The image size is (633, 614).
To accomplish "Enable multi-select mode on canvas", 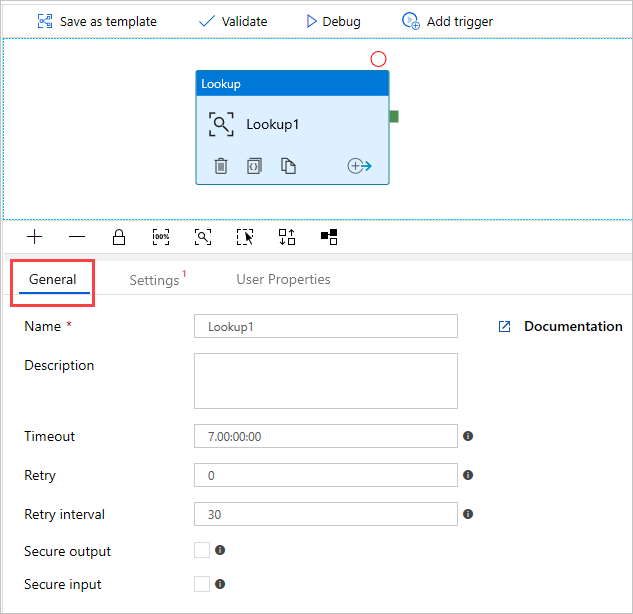I will 245,237.
